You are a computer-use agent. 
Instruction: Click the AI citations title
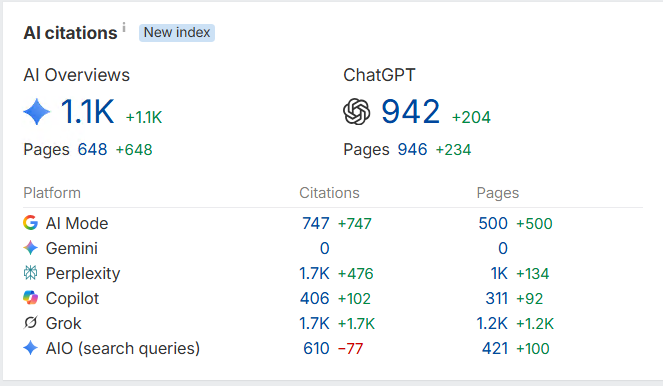[70, 33]
